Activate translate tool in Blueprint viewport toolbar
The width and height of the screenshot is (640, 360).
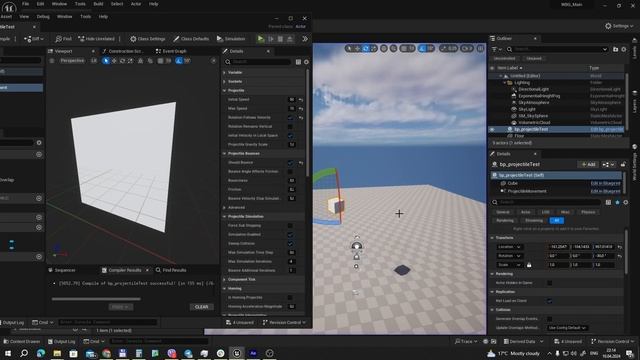pos(114,61)
